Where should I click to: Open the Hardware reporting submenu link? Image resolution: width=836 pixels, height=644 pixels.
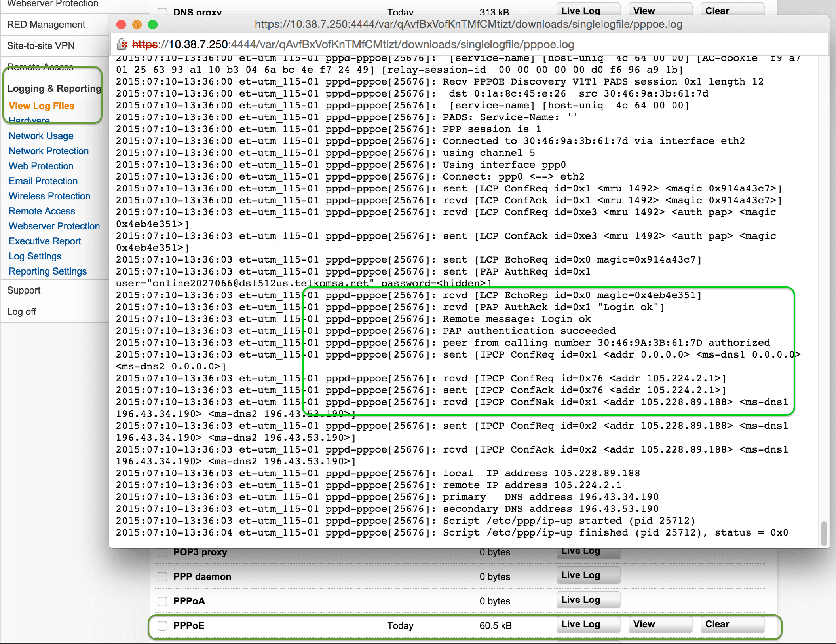(x=29, y=121)
